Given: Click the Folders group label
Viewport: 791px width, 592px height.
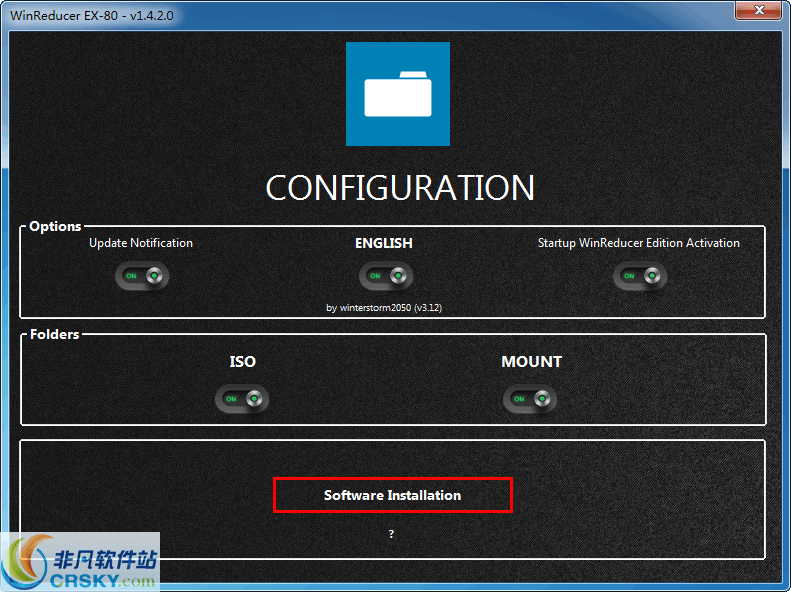Looking at the screenshot, I should click(54, 334).
